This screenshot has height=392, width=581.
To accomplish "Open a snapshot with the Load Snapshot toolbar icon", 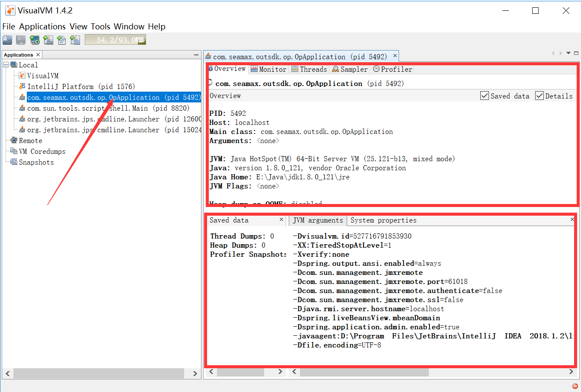I will pos(7,40).
